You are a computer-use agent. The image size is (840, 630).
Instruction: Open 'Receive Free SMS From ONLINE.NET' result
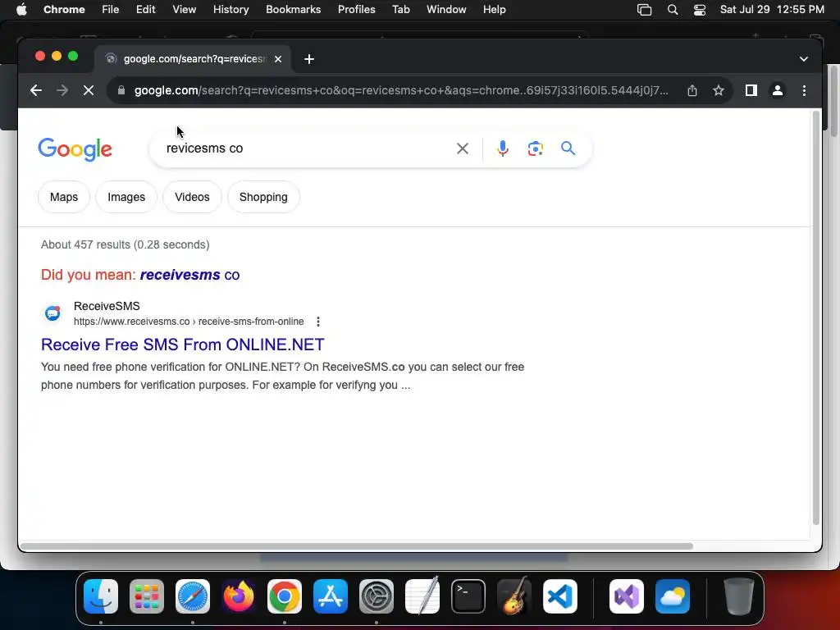pyautogui.click(x=183, y=345)
